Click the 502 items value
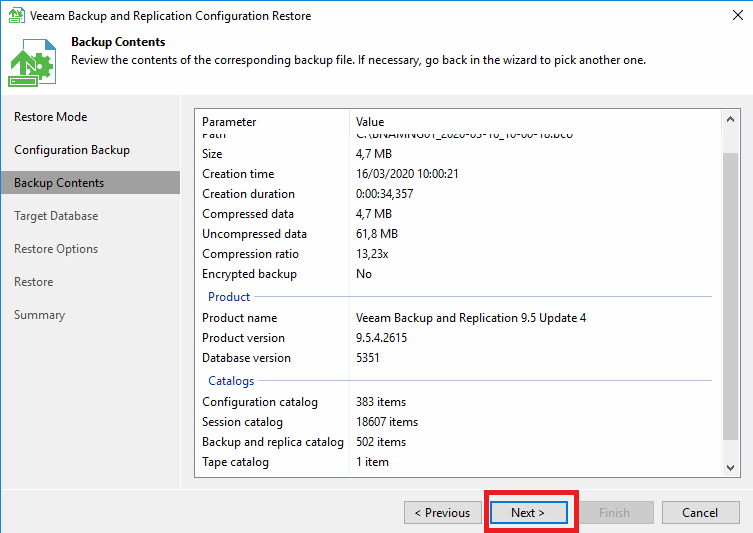The image size is (753, 533). pos(381,442)
